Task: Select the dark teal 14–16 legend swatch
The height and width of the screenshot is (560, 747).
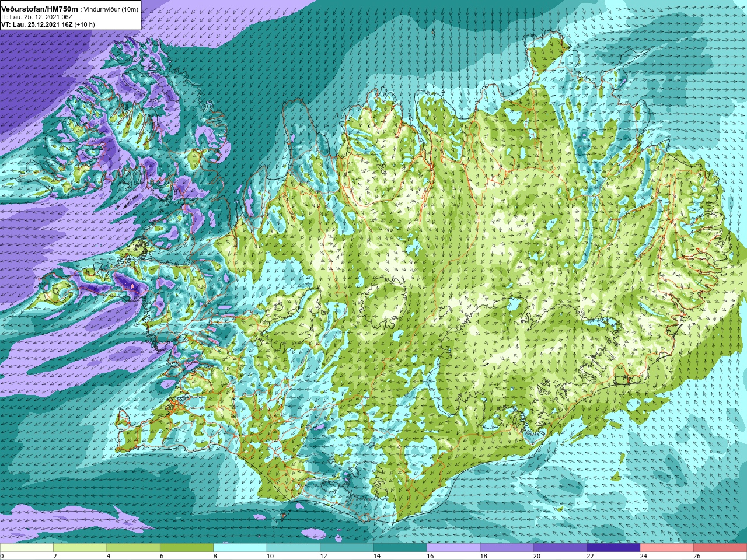Action: (400, 548)
